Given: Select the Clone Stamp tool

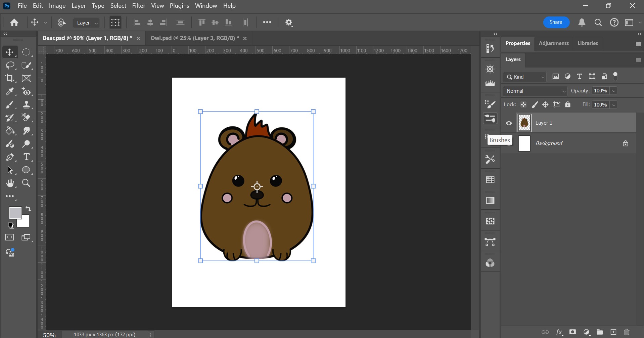Looking at the screenshot, I should tap(26, 105).
